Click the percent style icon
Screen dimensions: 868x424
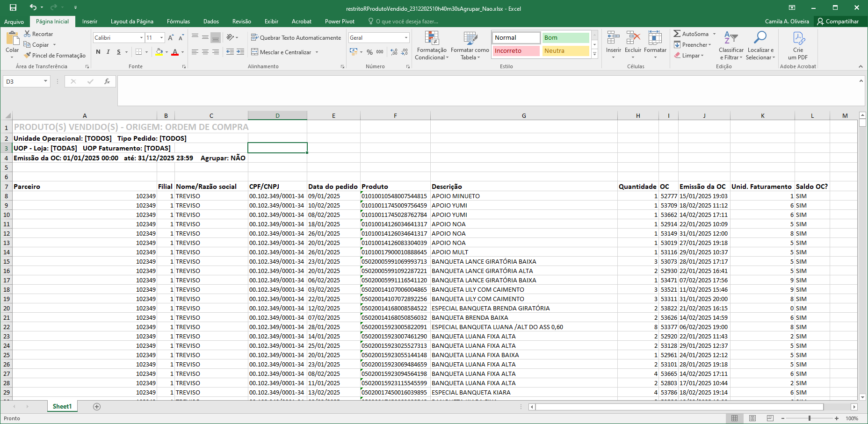pos(369,52)
